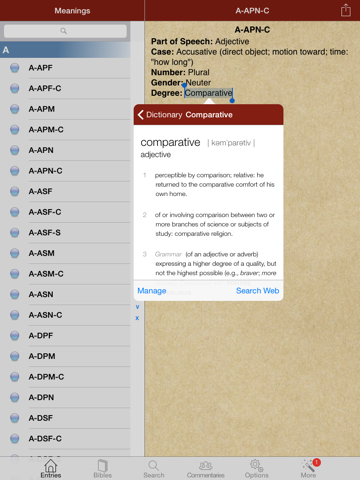360x480 pixels.
Task: Click the blue bullet beside A-DPN
Action: (15, 397)
